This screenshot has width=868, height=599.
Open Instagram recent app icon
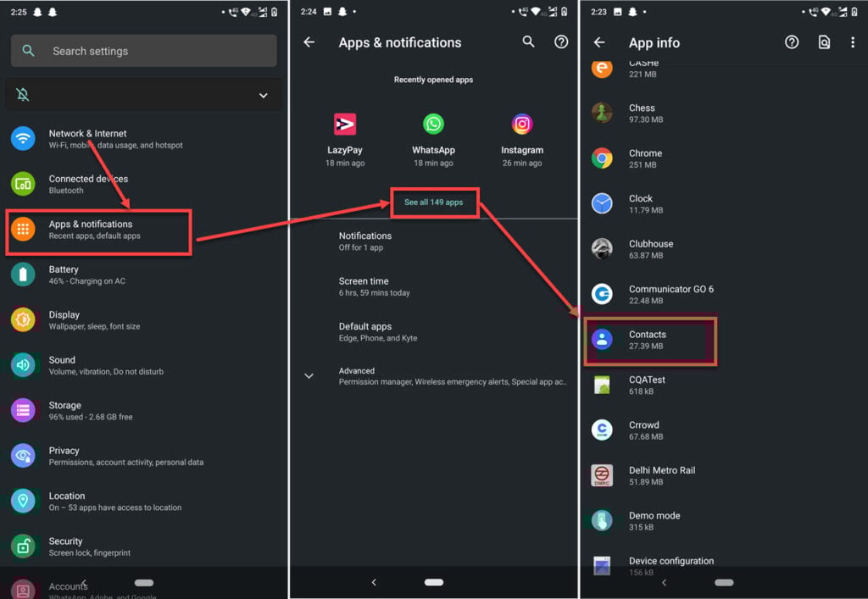pos(522,124)
